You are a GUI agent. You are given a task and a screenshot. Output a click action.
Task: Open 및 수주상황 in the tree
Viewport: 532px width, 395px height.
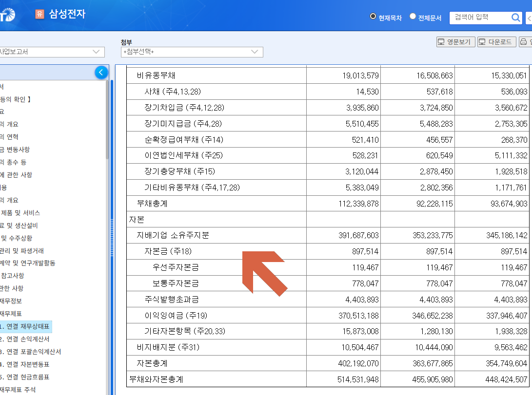[x=16, y=238]
